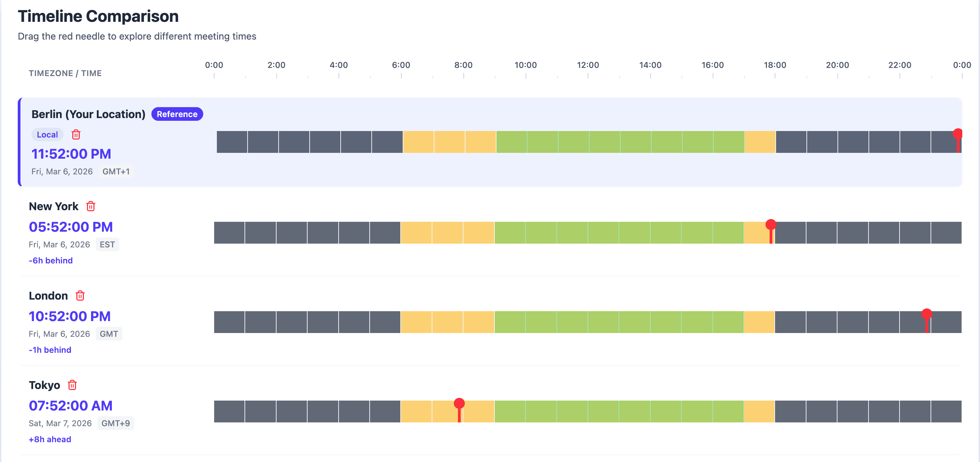Click the "-1h behind" label under London
Image resolution: width=980 pixels, height=462 pixels.
point(50,350)
